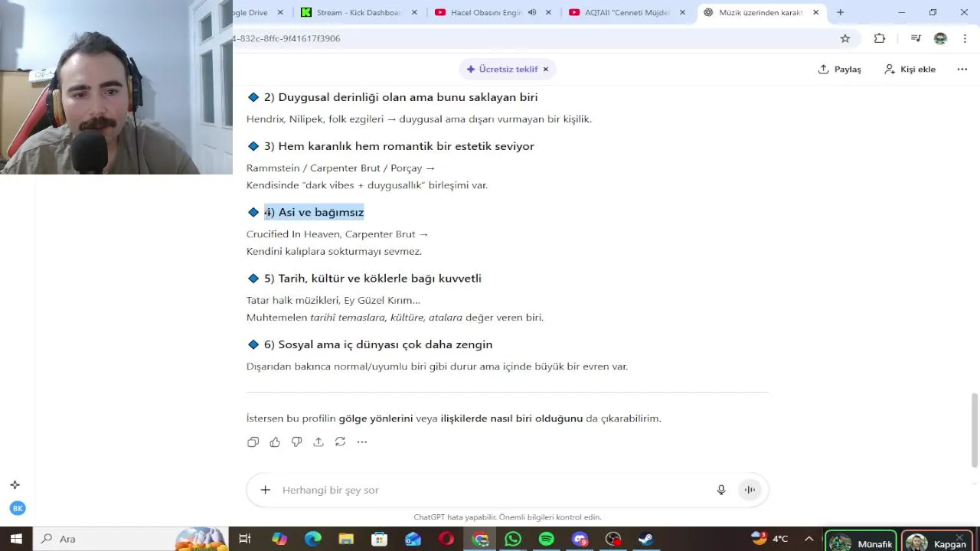Open BK account avatar
980x551 pixels.
click(x=17, y=508)
